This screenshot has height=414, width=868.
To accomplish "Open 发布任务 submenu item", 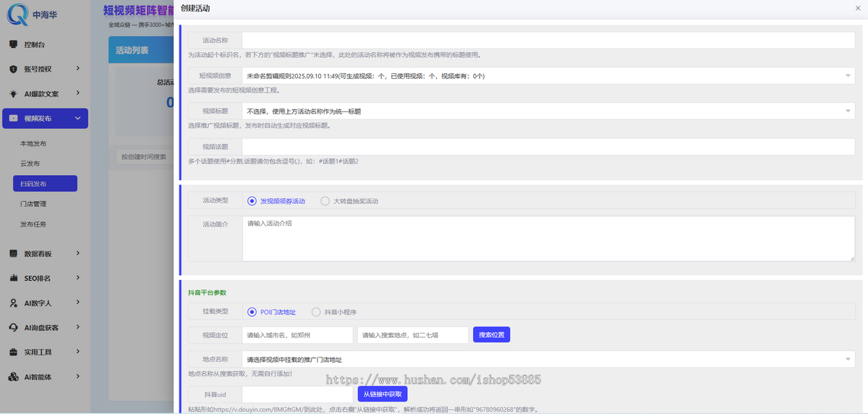I will click(33, 224).
